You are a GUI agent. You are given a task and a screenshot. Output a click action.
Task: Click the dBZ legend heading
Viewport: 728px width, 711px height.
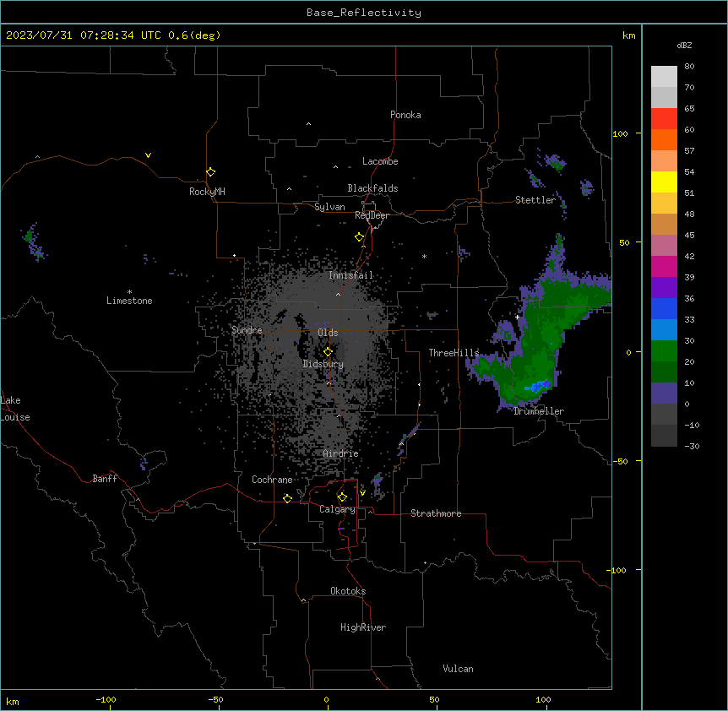point(684,45)
